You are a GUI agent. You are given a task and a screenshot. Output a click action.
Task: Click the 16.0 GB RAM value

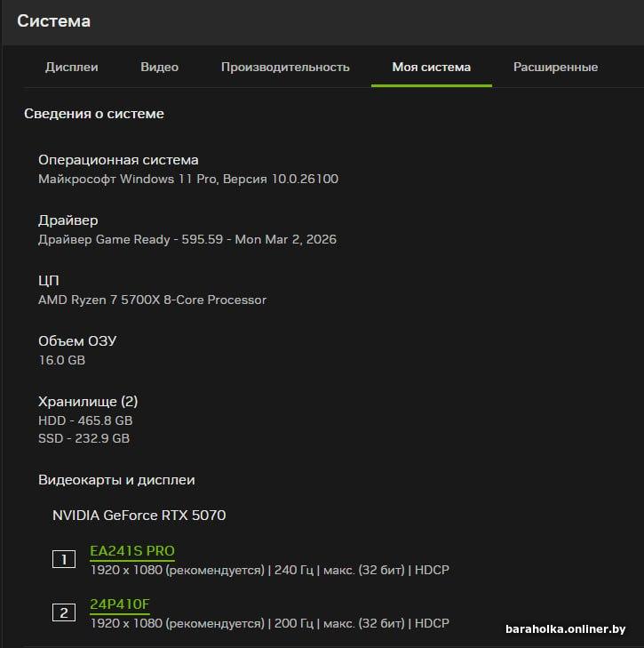(61, 360)
